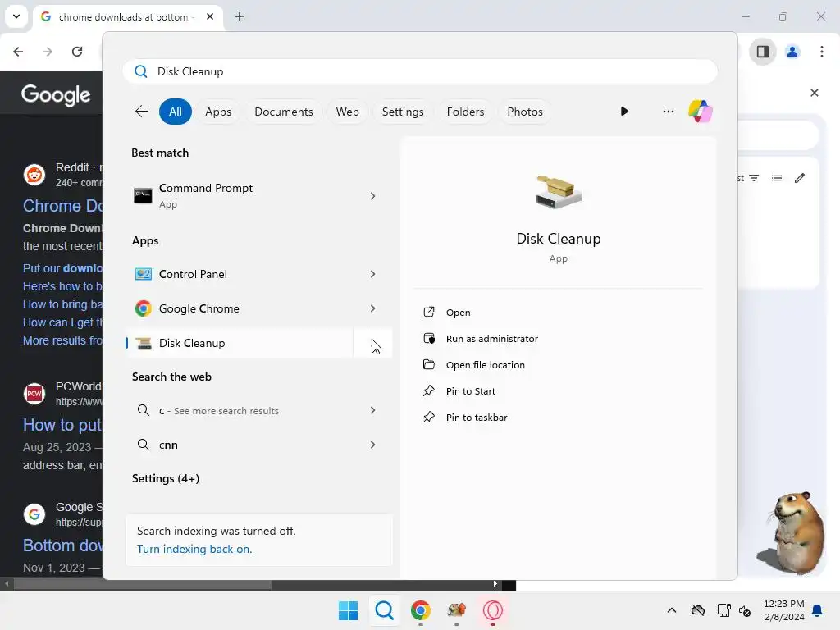The height and width of the screenshot is (630, 840).
Task: Expand Command Prompt result chevron
Action: 373,196
